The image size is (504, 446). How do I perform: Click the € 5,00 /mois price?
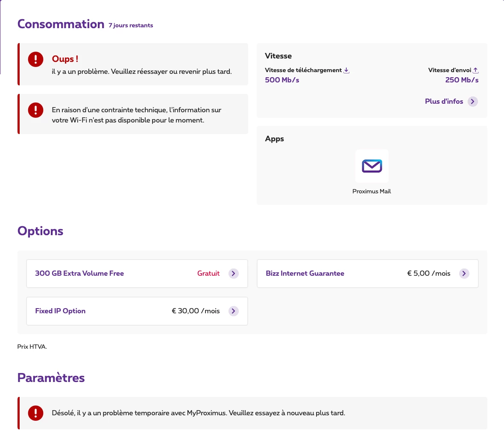(x=429, y=274)
